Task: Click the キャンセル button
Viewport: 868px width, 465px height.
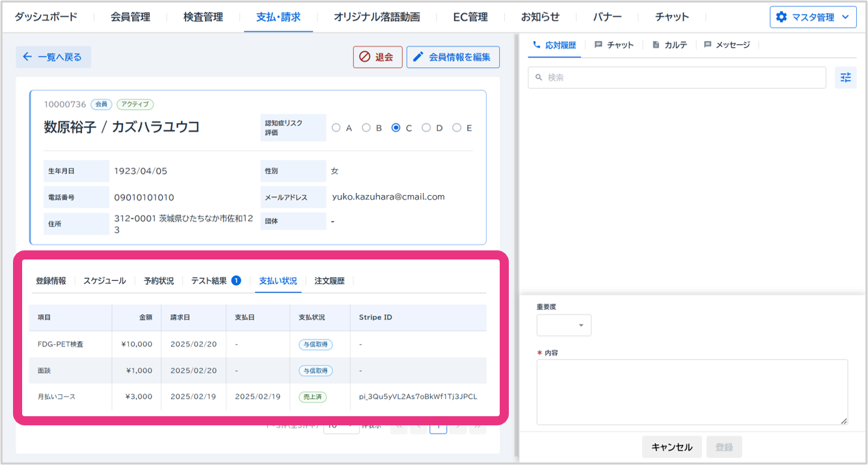Action: click(x=671, y=447)
